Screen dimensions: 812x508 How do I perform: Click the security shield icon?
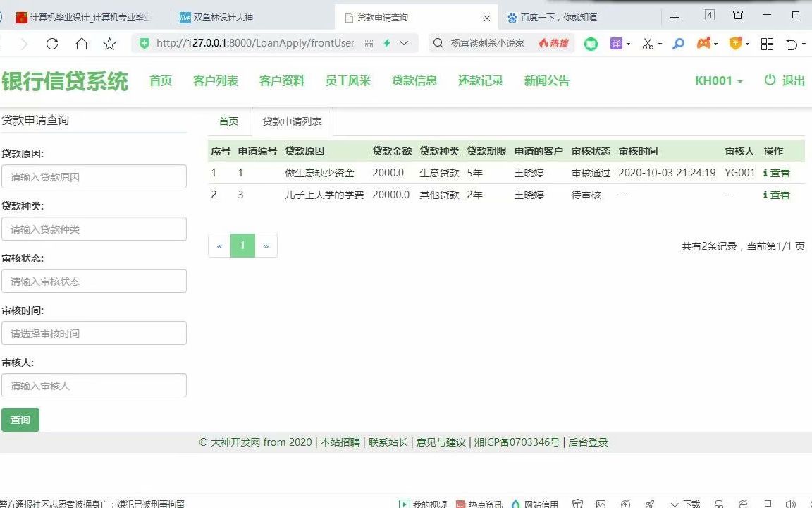[x=735, y=43]
